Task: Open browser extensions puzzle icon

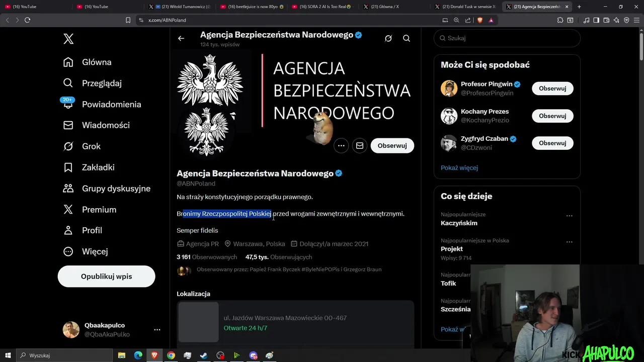Action: pyautogui.click(x=560, y=20)
